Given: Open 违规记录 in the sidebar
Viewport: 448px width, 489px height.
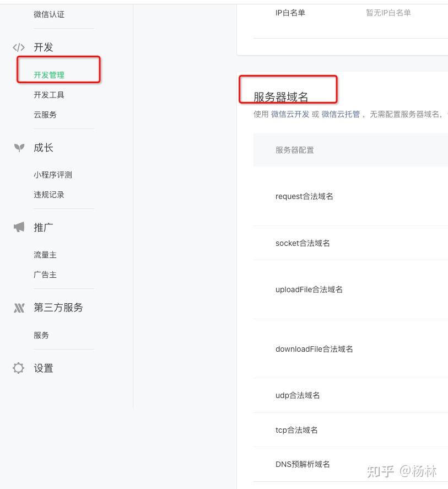Looking at the screenshot, I should pyautogui.click(x=49, y=195).
